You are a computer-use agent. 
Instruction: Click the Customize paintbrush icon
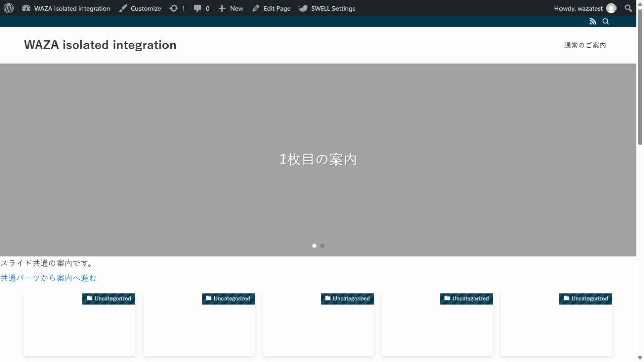point(123,8)
